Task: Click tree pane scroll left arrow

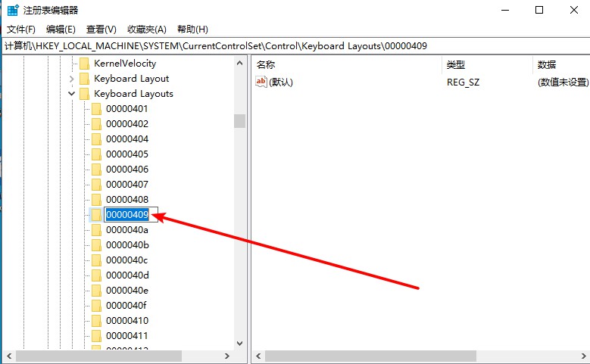Action: pyautogui.click(x=9, y=356)
